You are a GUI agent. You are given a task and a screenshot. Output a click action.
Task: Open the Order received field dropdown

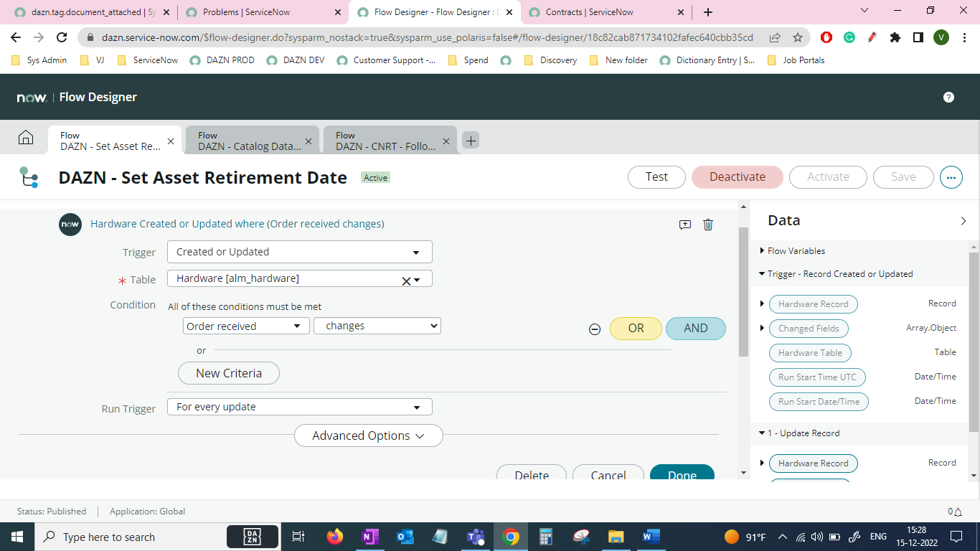(x=245, y=326)
